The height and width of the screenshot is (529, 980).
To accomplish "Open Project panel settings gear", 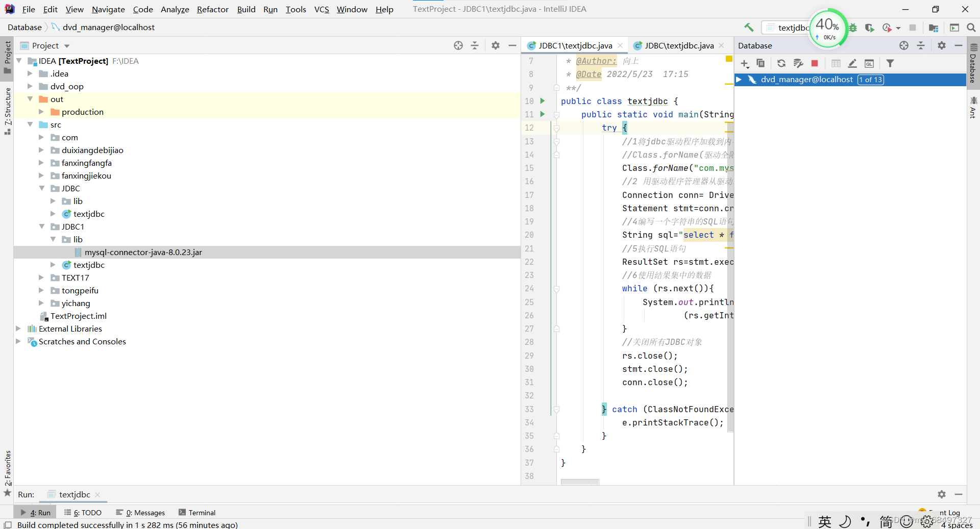I will click(496, 45).
